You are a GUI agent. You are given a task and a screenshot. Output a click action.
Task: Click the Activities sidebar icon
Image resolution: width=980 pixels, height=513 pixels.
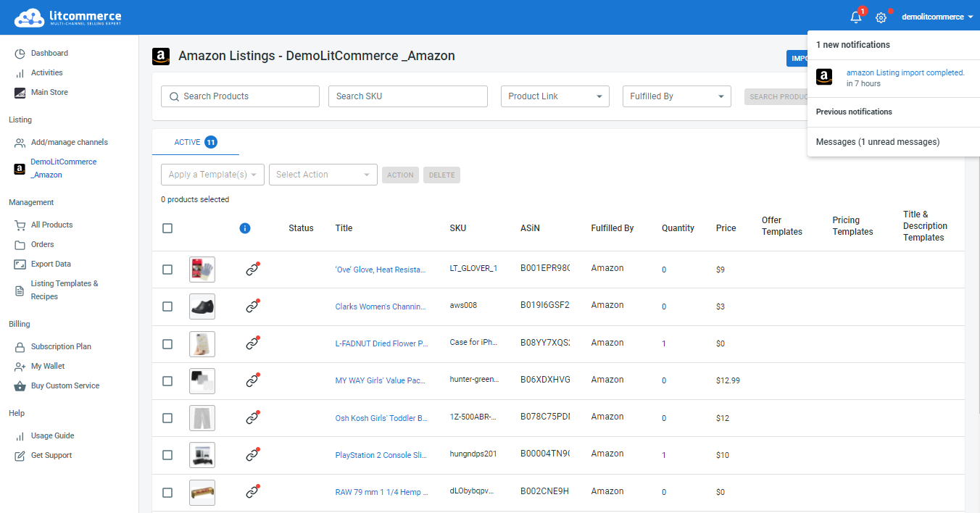point(20,73)
